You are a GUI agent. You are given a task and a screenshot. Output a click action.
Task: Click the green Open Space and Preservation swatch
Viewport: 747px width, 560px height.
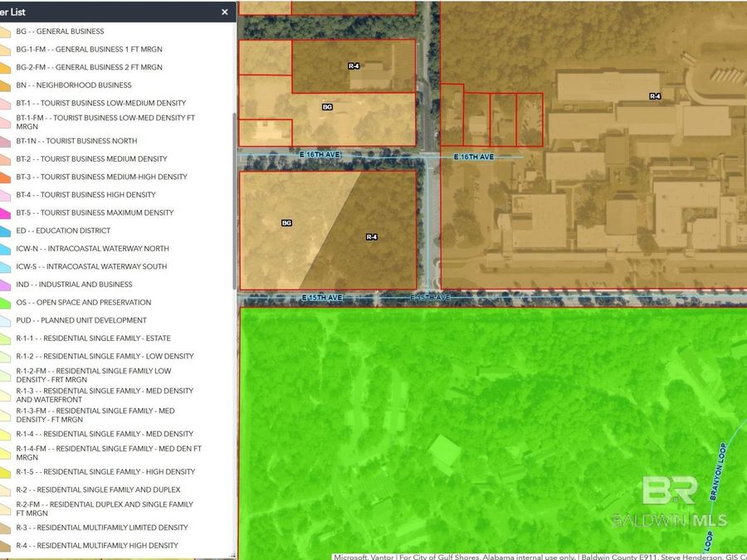pyautogui.click(x=5, y=303)
